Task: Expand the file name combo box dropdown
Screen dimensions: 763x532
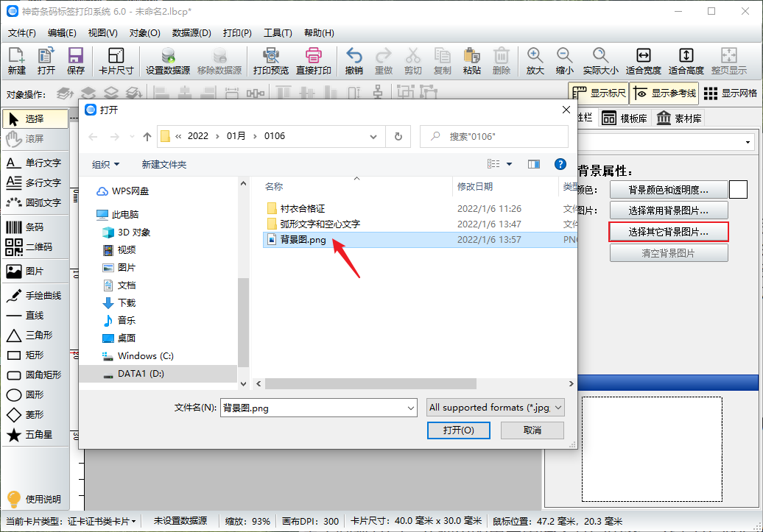Action: pyautogui.click(x=411, y=408)
